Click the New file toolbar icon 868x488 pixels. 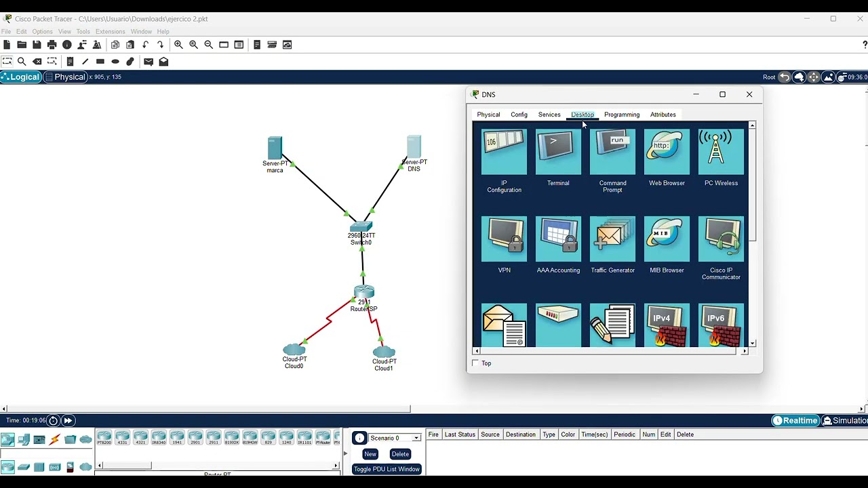[x=7, y=45]
